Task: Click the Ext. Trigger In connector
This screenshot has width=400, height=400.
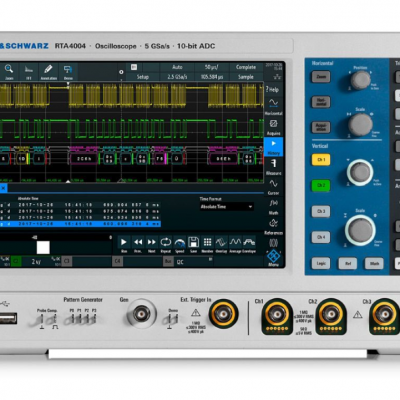Action: click(x=223, y=313)
